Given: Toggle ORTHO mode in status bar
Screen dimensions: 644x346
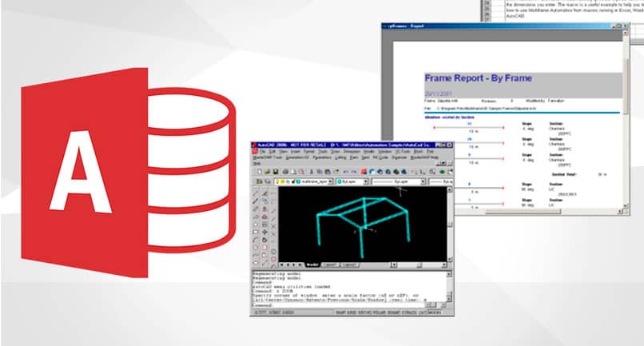Looking at the screenshot, I should click(365, 312).
